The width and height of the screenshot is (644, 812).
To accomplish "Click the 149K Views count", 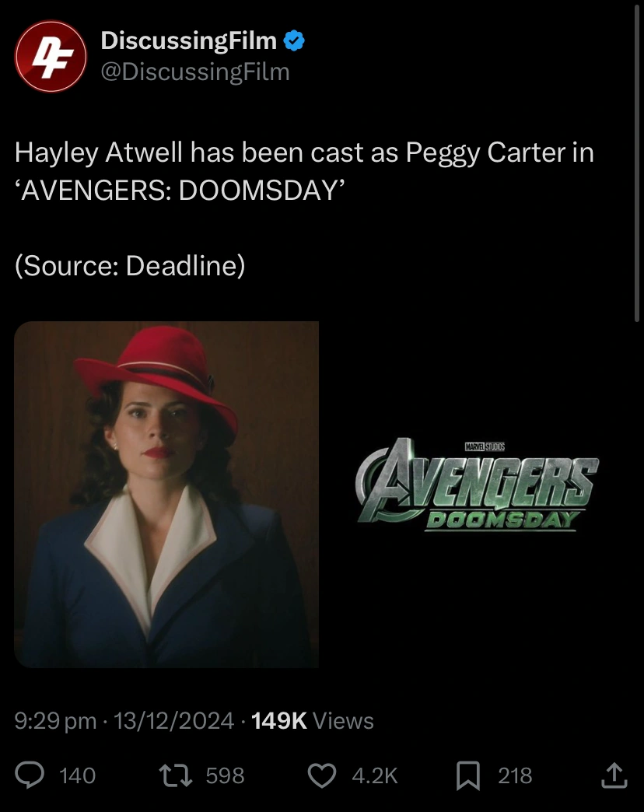I will (312, 720).
